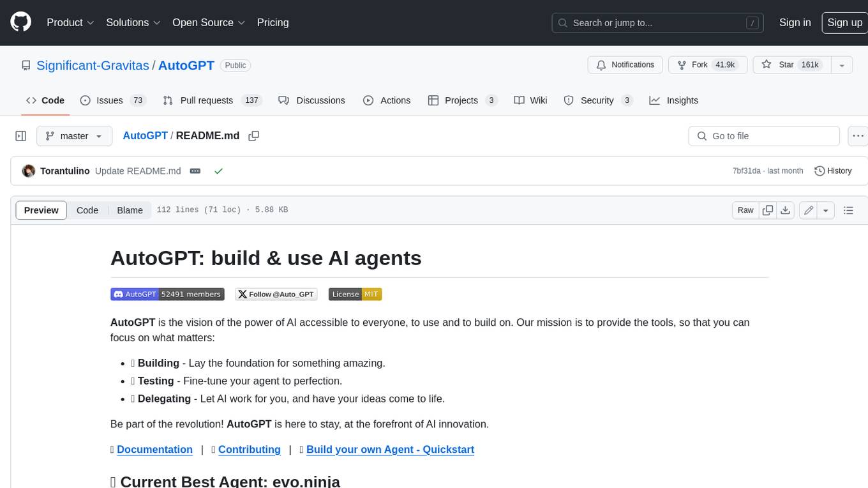Open Build your own Agent - Quickstart
Viewport: 868px width, 488px height.
click(x=390, y=450)
